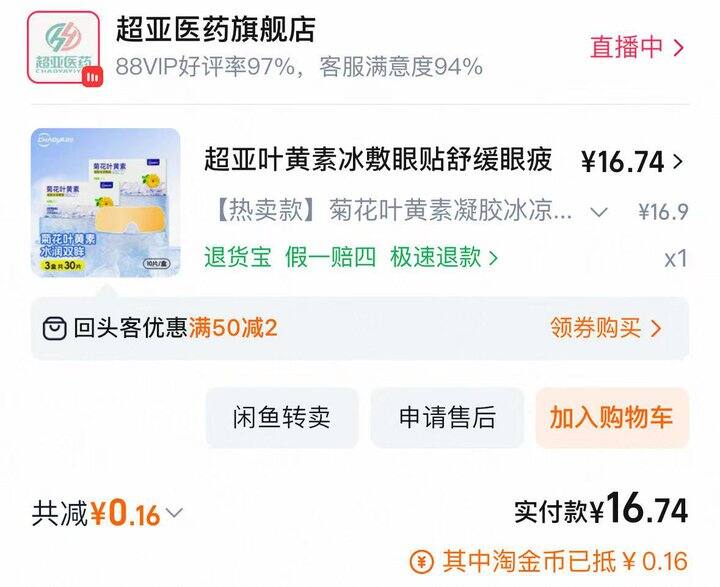720x587 pixels.
Task: Tap the 假一赔四 guarantee tag
Action: tap(330, 257)
